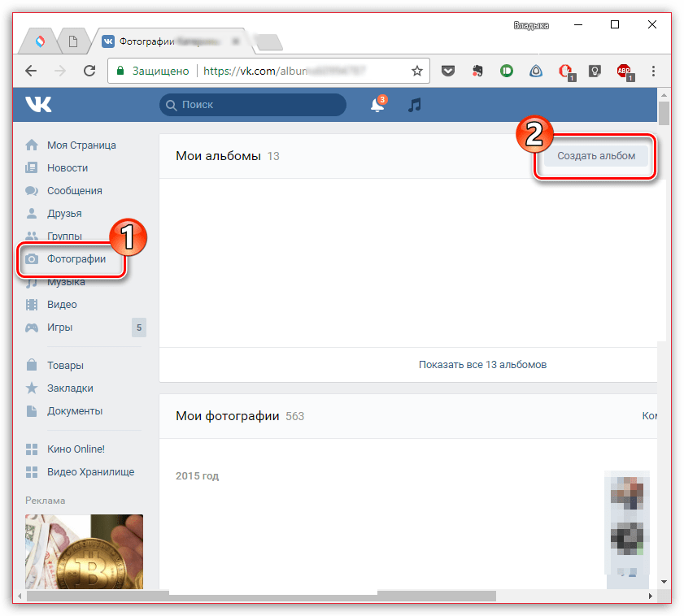Screen dimensions: 684x616
Task: Click the Bitcoin advertisement thumbnail
Action: (x=84, y=551)
